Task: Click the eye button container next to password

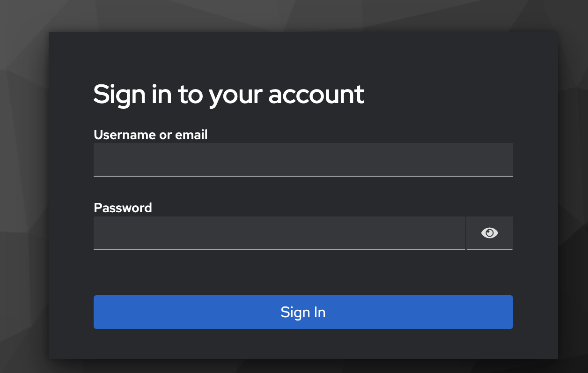Action: [489, 233]
